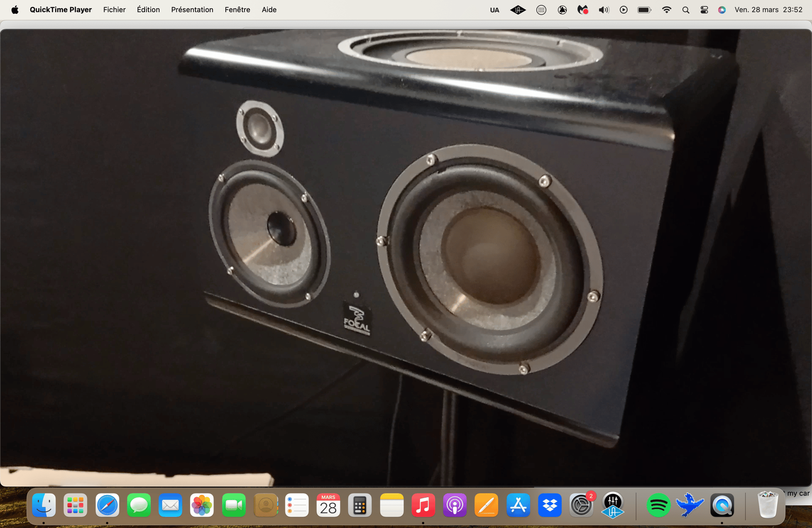Open the Malwarebytes menu bar icon

pyautogui.click(x=582, y=10)
